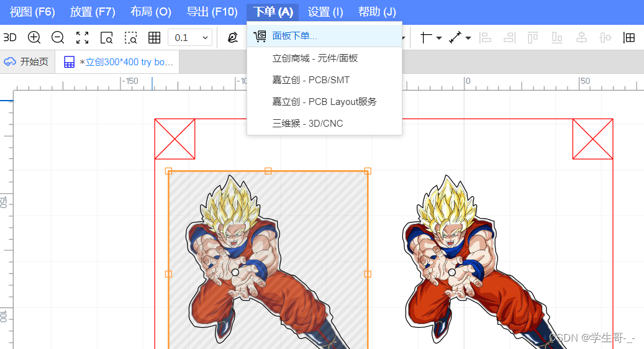Click top-right crossed red square marker
Viewport: 644px width, 349px height.
[592, 139]
